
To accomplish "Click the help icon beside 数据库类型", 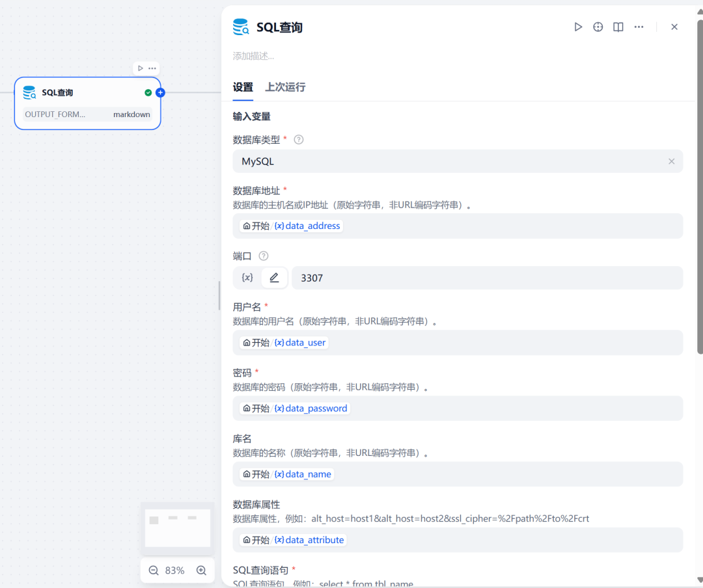I will (x=299, y=139).
